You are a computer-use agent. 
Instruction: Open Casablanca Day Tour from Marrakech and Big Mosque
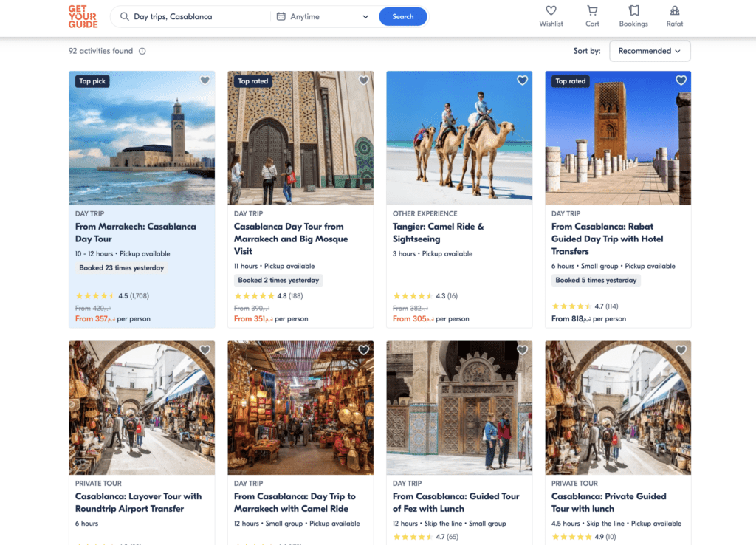click(290, 239)
